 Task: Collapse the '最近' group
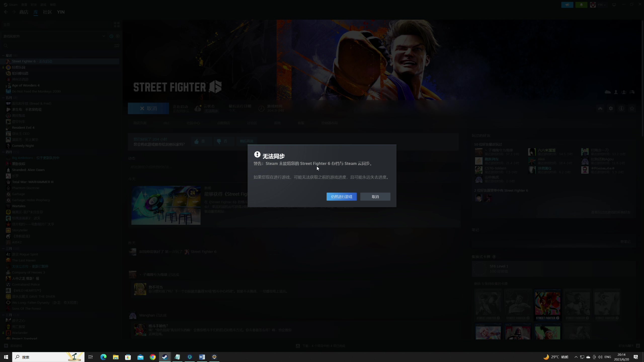[x=3, y=56]
